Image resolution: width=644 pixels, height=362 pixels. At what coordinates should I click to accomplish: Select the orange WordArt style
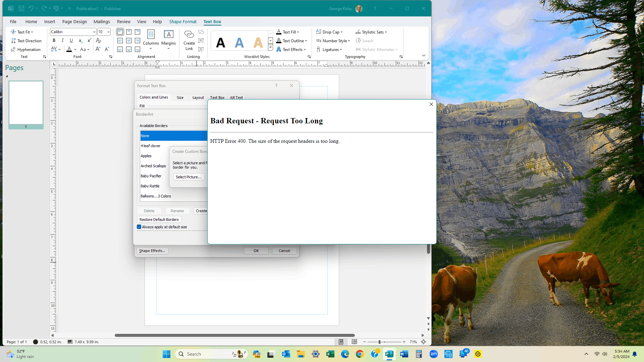click(x=258, y=43)
